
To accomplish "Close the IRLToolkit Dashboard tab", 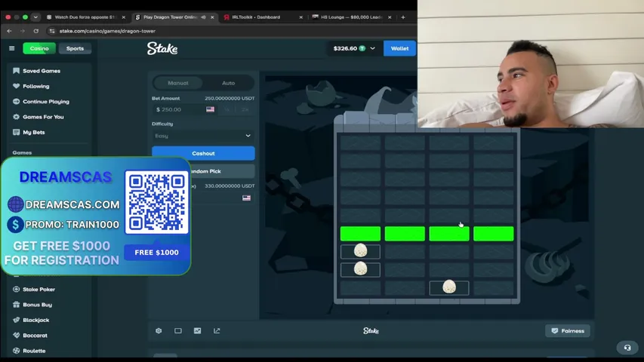I will tap(301, 17).
